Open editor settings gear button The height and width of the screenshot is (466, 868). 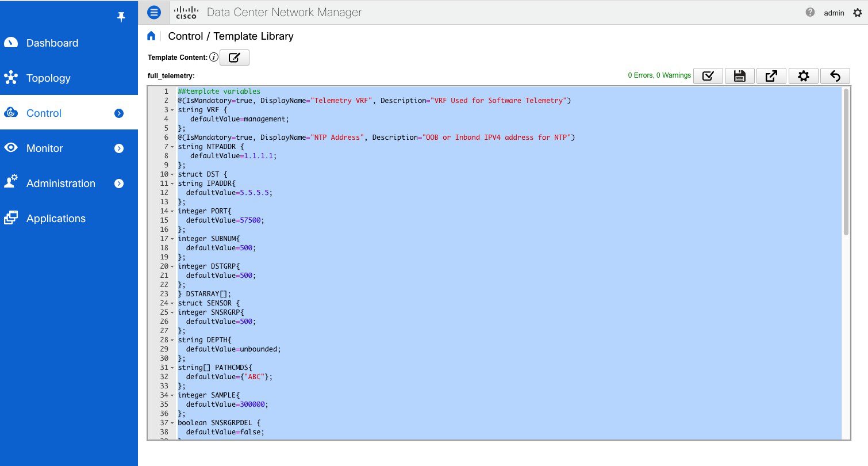coord(804,76)
